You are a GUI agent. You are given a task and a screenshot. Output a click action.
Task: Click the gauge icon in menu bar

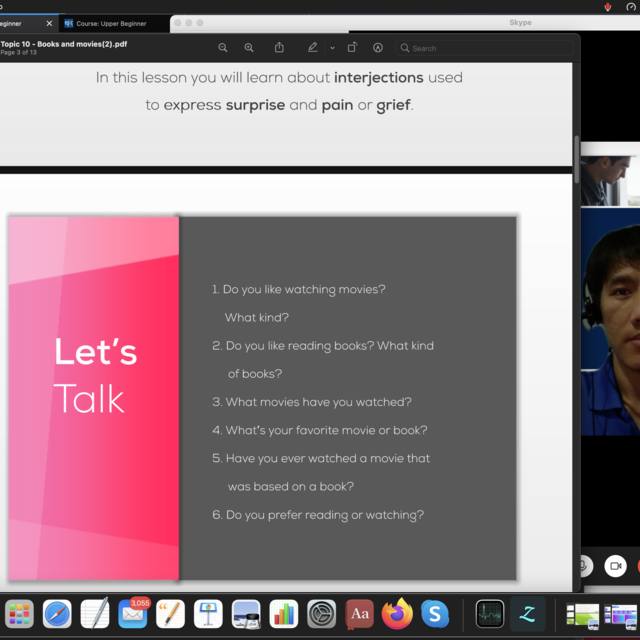pyautogui.click(x=631, y=7)
